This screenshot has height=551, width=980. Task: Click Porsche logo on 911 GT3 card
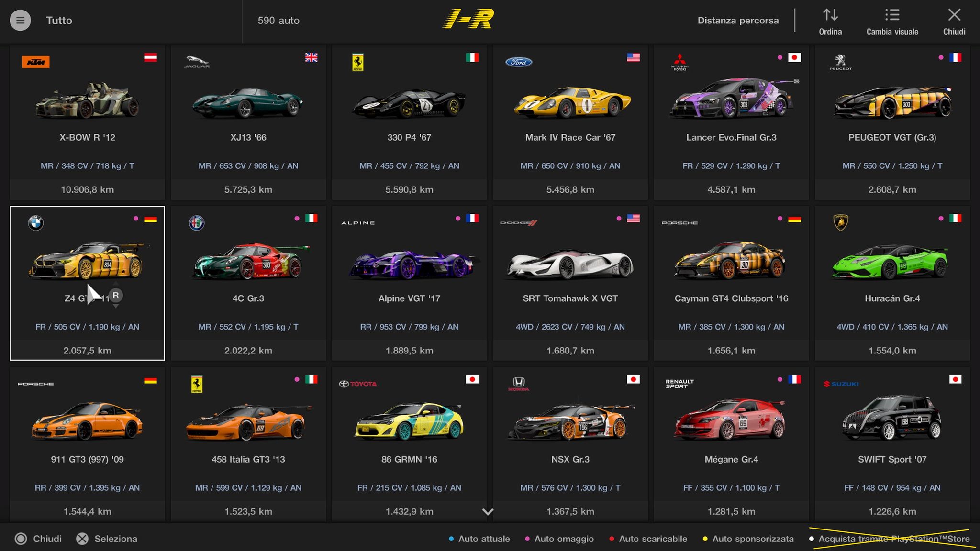[x=35, y=384]
